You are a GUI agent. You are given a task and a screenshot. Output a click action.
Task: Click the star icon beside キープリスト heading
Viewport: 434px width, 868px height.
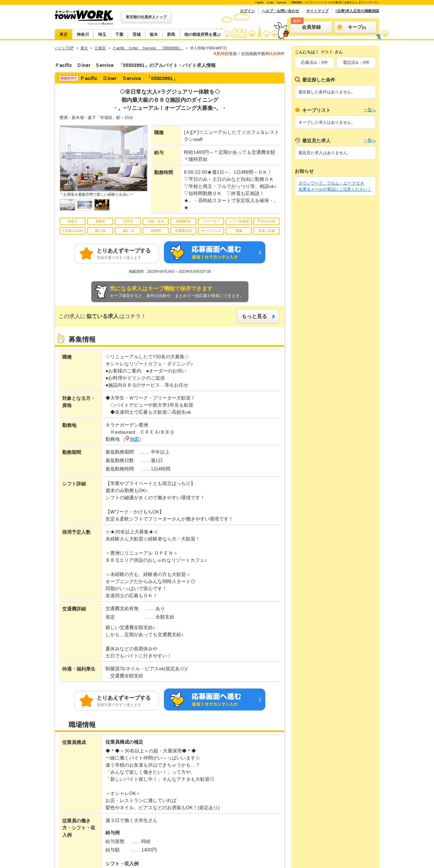297,110
